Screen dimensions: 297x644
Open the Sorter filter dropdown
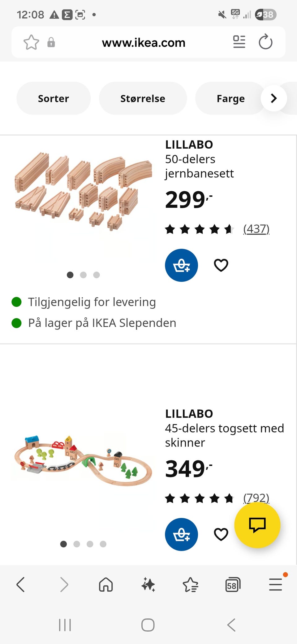tap(54, 98)
